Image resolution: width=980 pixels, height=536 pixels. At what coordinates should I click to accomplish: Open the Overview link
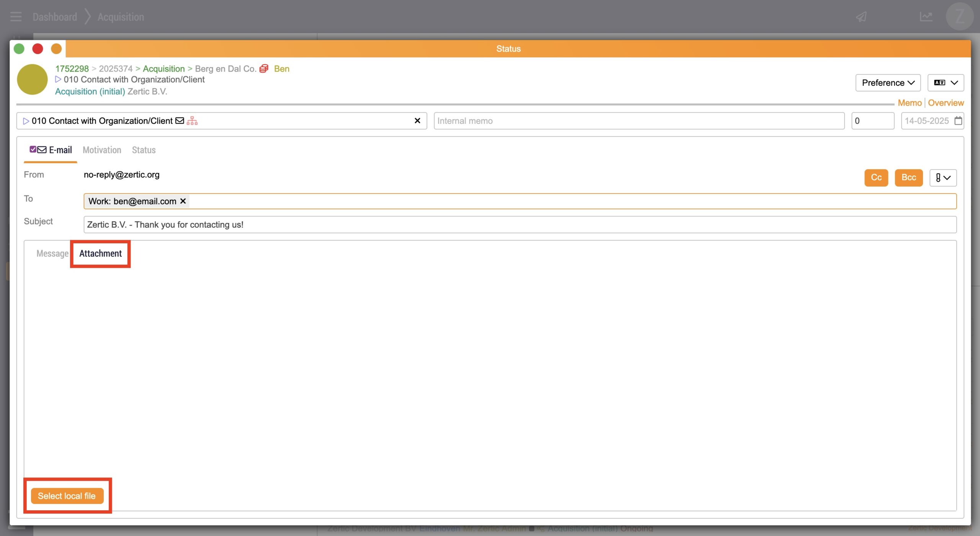point(946,103)
